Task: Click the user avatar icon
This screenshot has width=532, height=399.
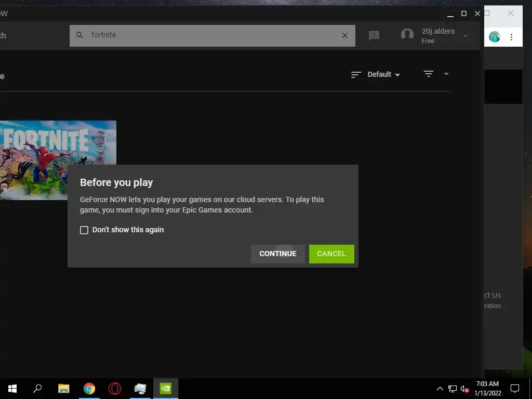Action: pyautogui.click(x=407, y=35)
